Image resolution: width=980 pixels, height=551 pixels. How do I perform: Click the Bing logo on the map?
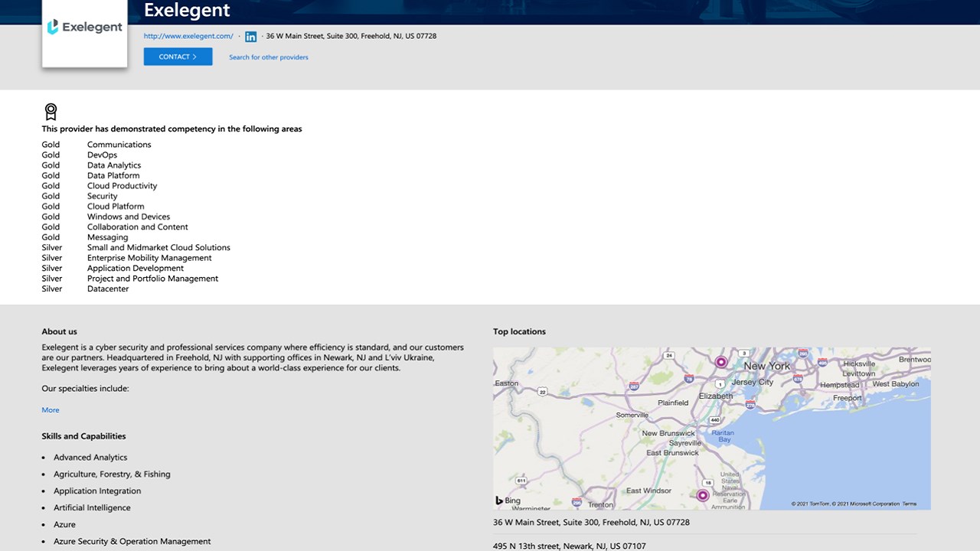pyautogui.click(x=508, y=500)
